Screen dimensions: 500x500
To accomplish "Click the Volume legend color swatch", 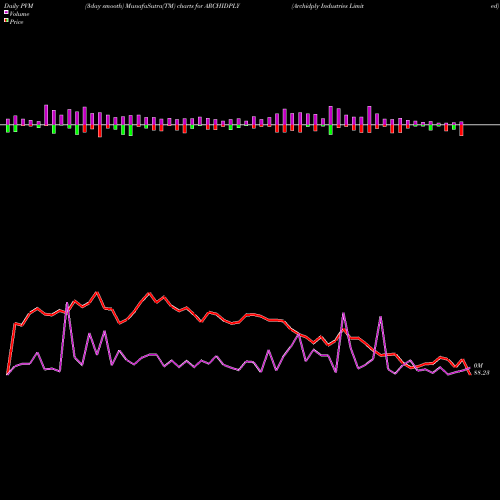I will point(6,12).
